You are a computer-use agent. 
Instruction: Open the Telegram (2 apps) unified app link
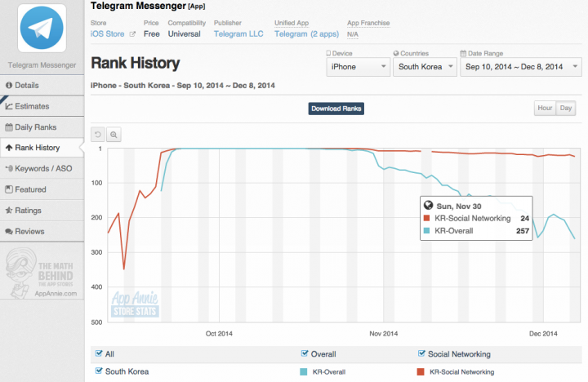point(306,34)
